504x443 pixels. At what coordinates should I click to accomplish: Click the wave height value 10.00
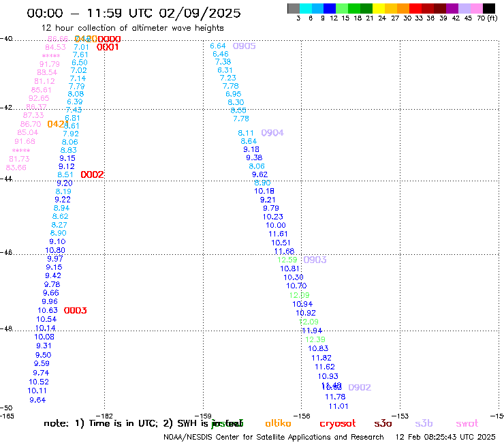276,226
